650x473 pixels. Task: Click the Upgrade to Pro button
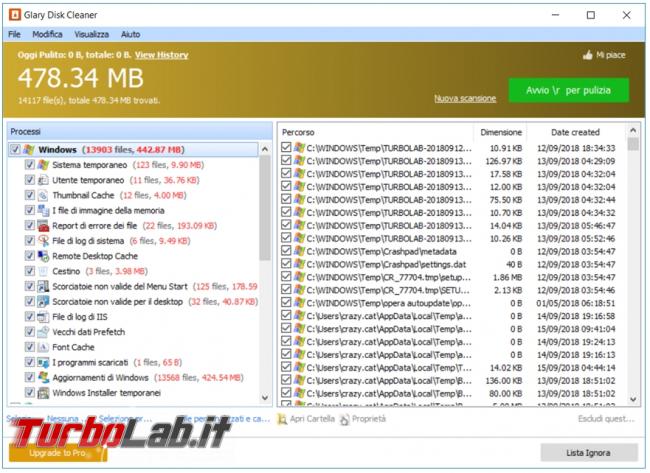[x=58, y=453]
